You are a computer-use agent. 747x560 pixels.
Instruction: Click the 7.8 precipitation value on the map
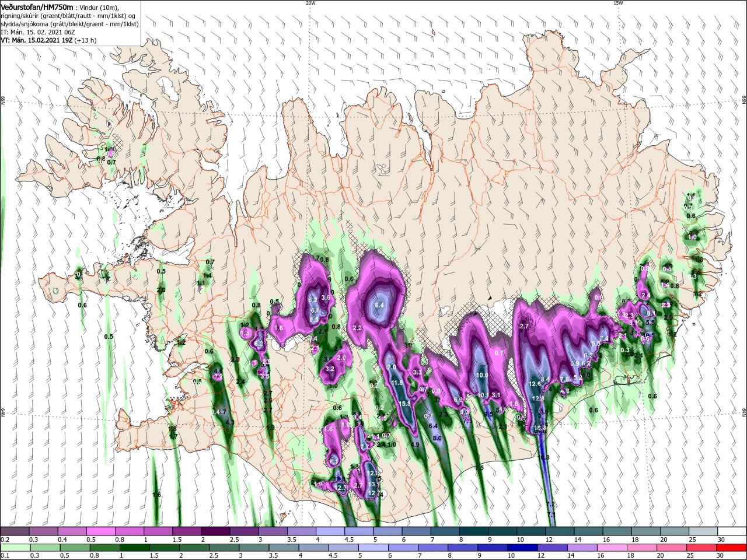click(564, 379)
